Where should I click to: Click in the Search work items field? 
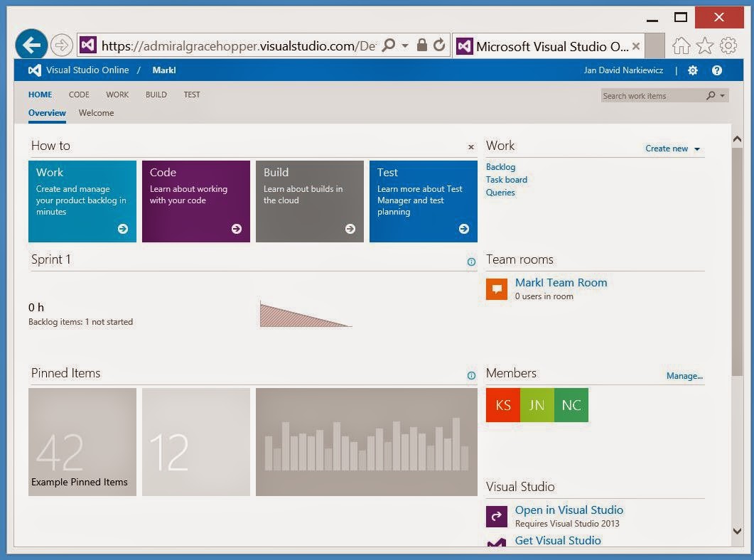pos(653,96)
